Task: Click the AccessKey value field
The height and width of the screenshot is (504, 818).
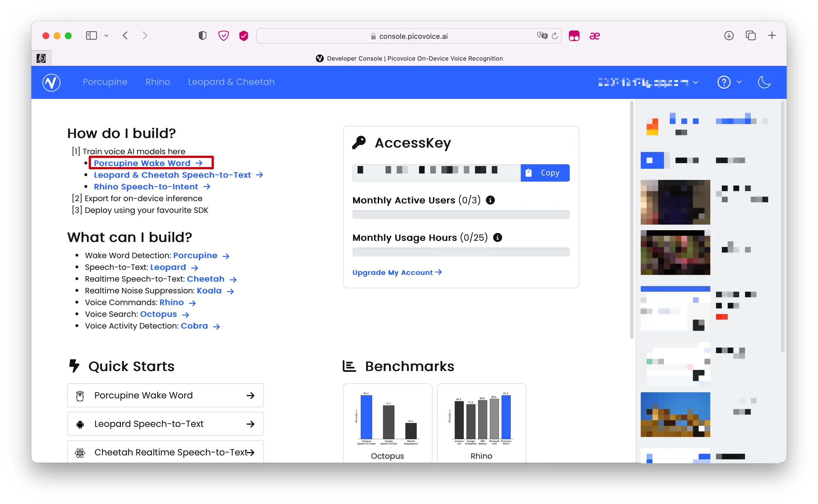Action: click(436, 173)
